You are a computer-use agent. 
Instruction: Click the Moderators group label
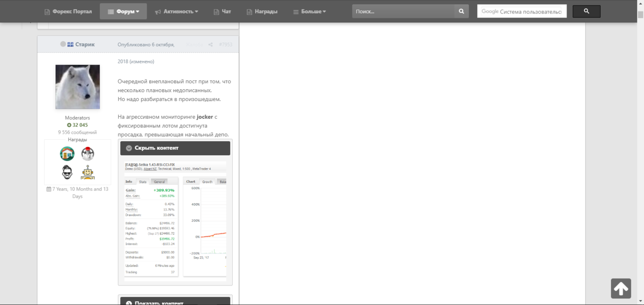77,118
